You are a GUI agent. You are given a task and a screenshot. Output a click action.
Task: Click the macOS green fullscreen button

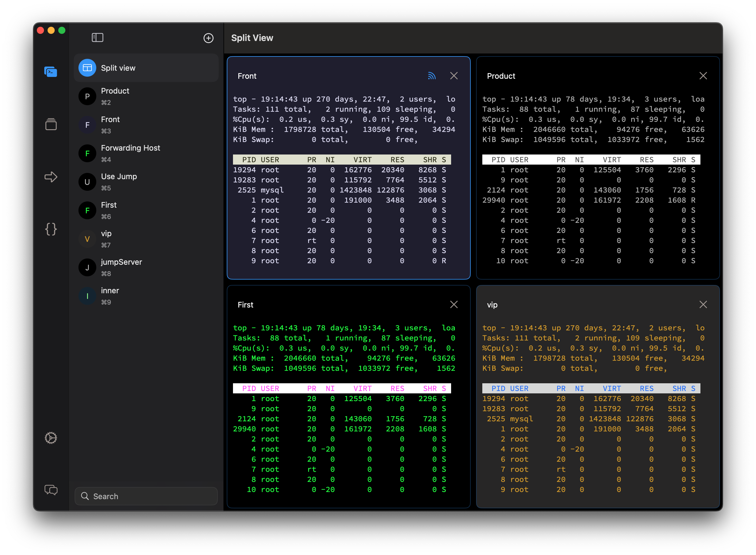tap(62, 31)
